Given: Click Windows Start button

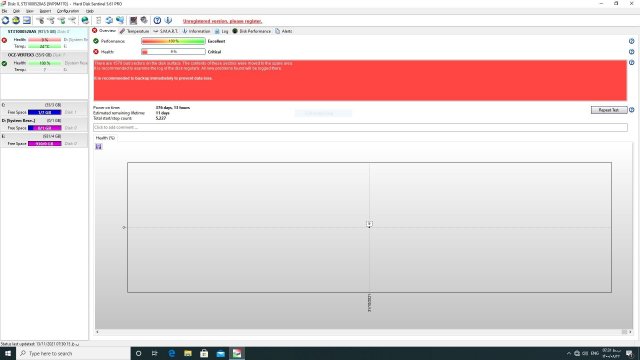Looking at the screenshot, I should coord(8,353).
